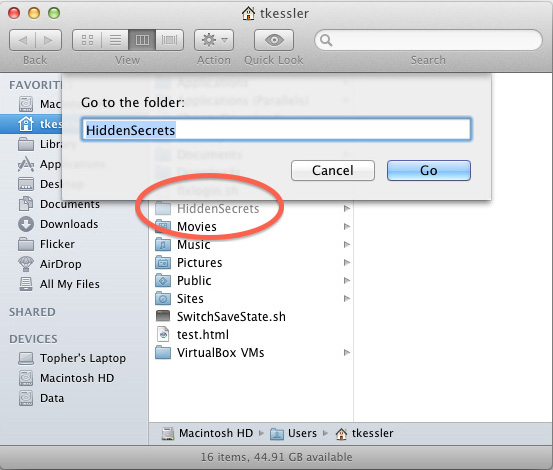Click the Downloads arrow icon in the sidebar
Viewport: 553px width, 470px height.
(x=26, y=224)
